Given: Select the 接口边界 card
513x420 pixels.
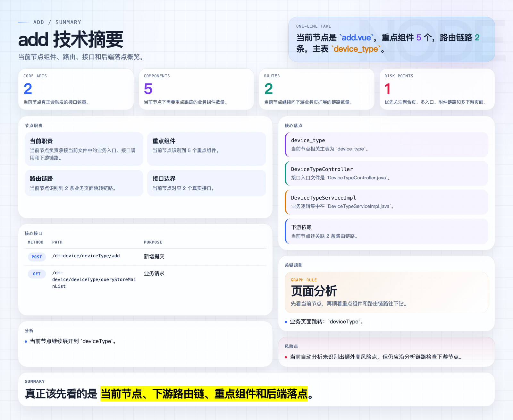Looking at the screenshot, I should pos(206,183).
